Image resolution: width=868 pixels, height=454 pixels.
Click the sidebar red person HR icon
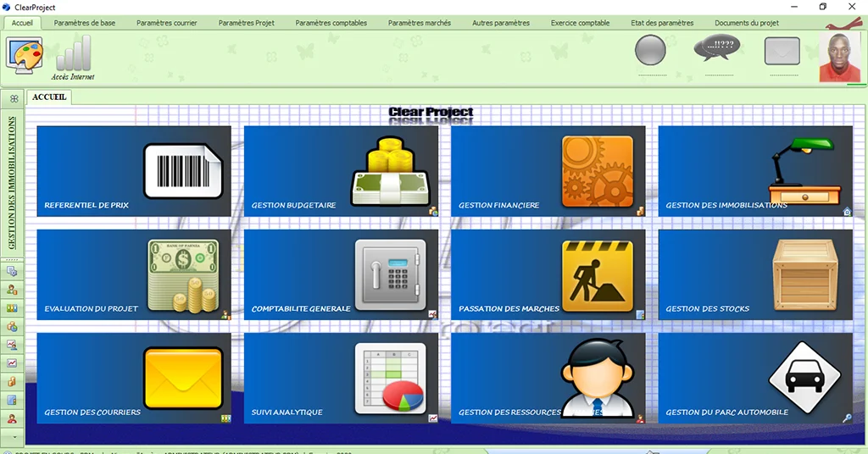(x=12, y=418)
